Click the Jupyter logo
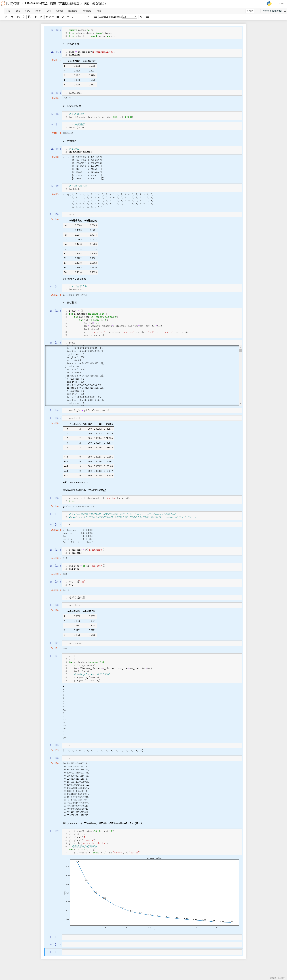 pos(10,3)
